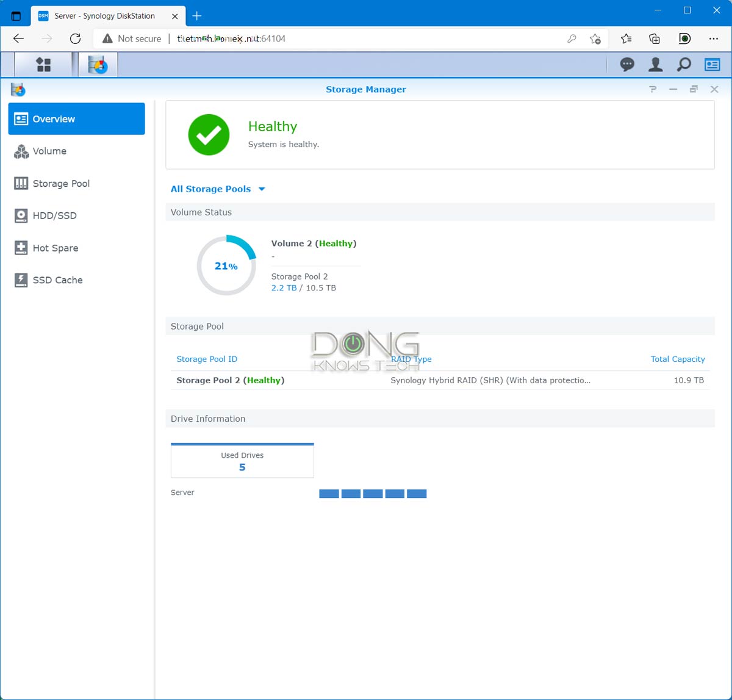Open browser tab actions menu icon
Screen dimensions: 732x700
pos(16,16)
